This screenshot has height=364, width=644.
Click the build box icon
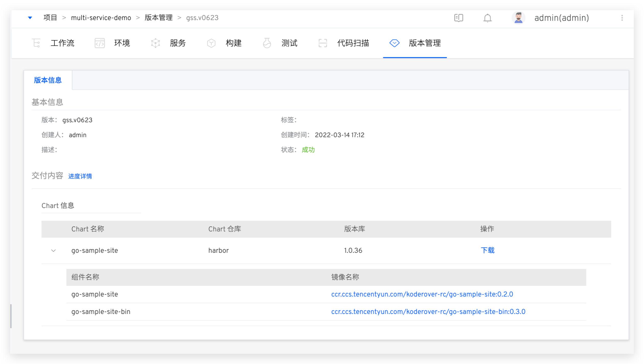pyautogui.click(x=211, y=43)
